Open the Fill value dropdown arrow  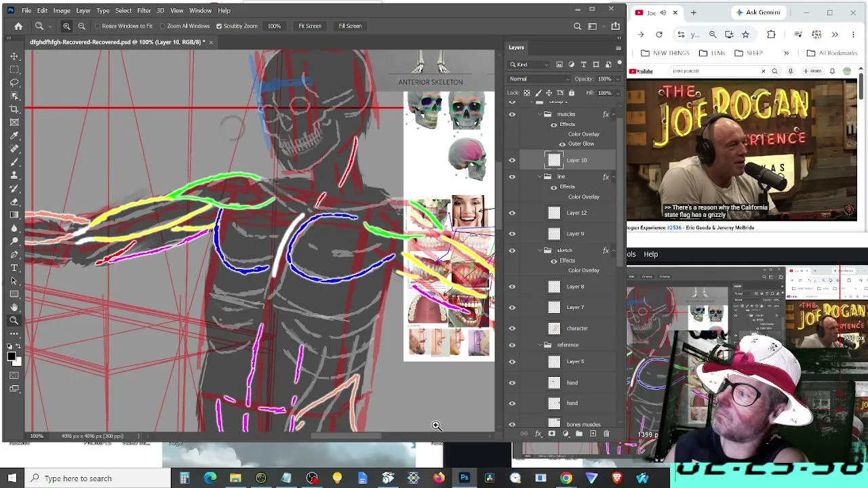point(616,93)
